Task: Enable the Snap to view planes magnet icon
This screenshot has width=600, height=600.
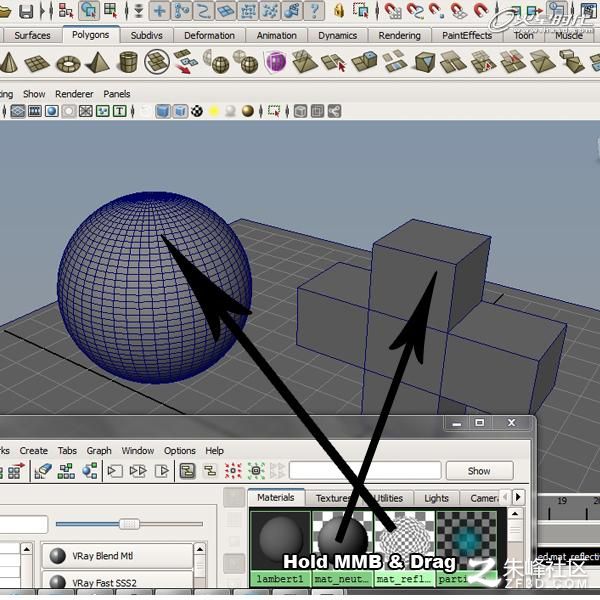Action: (x=459, y=11)
